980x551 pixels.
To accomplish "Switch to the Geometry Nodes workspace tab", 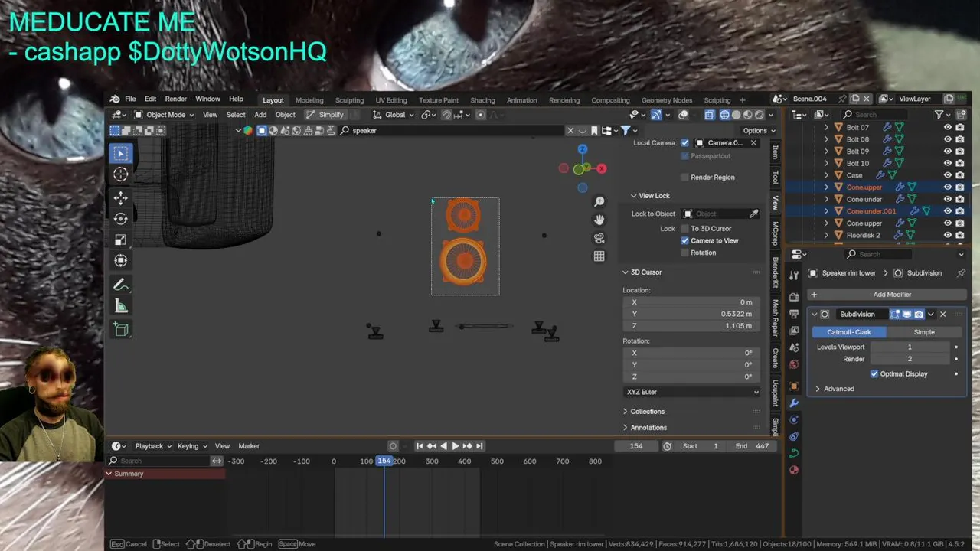I will [x=667, y=100].
